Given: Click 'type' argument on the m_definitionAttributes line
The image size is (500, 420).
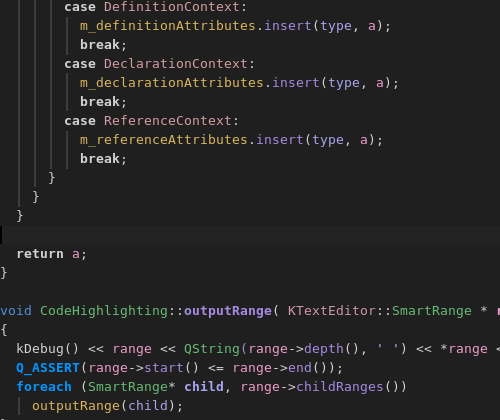Looking at the screenshot, I should pyautogui.click(x=336, y=27).
